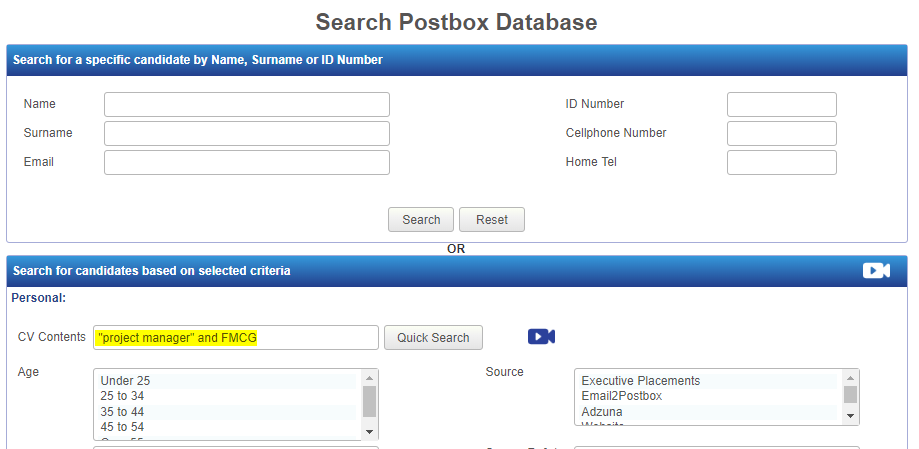Select 'Adzuna' source option
Viewport: 919px width, 449px height.
click(x=709, y=411)
